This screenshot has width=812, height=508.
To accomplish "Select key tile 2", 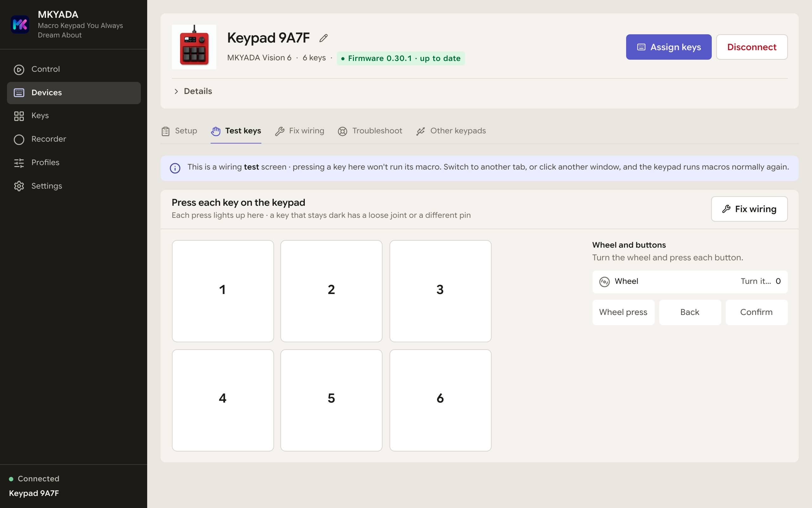I will (331, 291).
